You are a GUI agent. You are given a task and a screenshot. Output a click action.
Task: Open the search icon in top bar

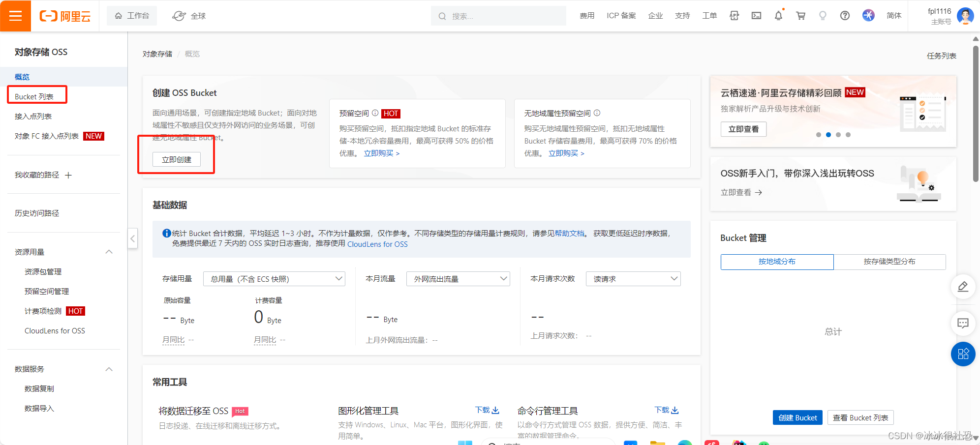pyautogui.click(x=442, y=16)
